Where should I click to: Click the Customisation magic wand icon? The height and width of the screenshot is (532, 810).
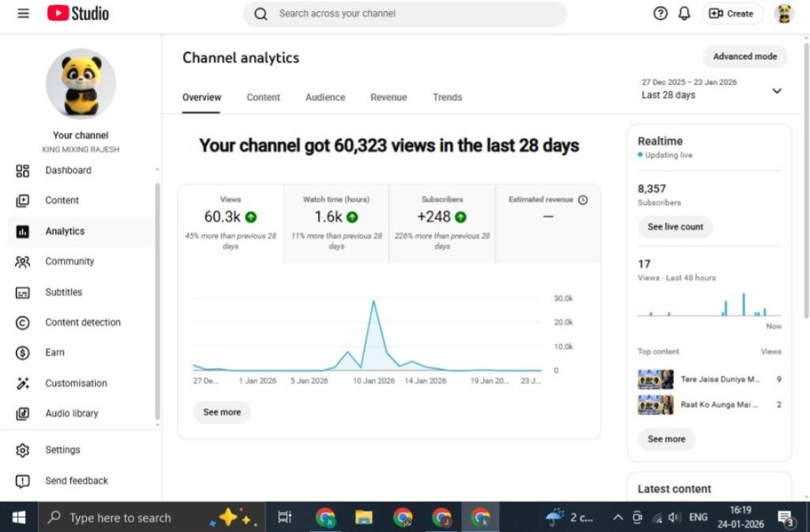pyautogui.click(x=23, y=383)
